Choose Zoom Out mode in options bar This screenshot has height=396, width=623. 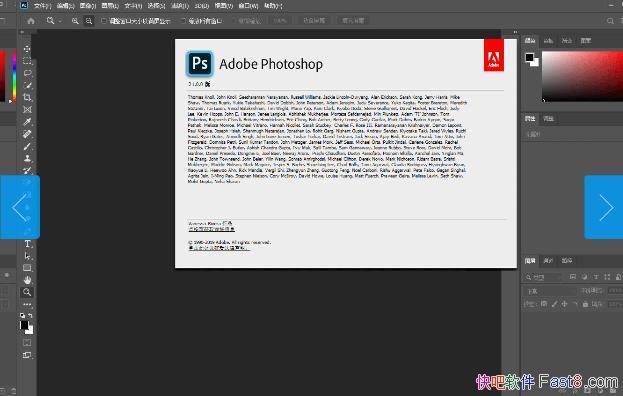coord(89,21)
